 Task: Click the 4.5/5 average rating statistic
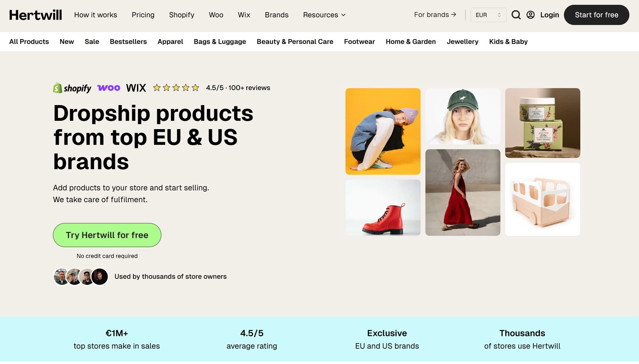click(x=252, y=339)
